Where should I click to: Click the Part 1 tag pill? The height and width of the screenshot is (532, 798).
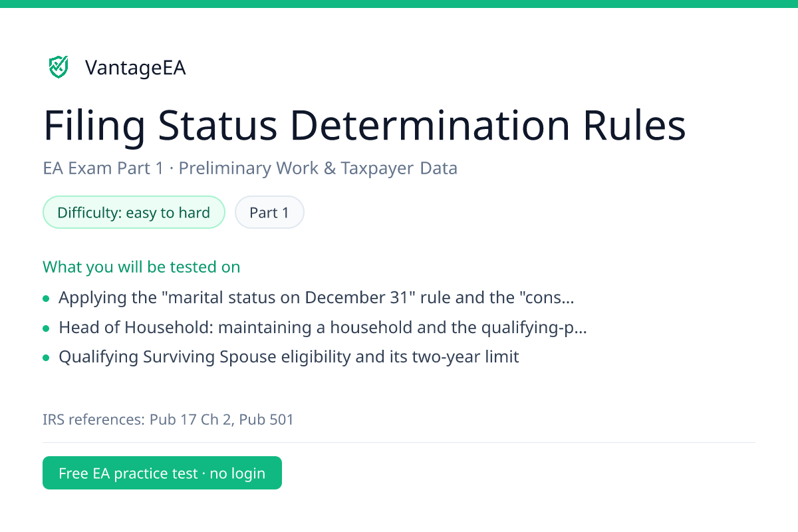click(x=269, y=213)
